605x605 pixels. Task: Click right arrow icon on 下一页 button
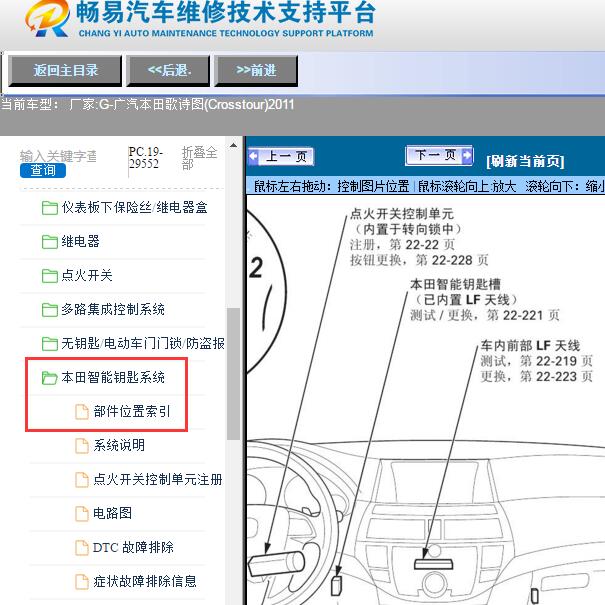pos(467,155)
